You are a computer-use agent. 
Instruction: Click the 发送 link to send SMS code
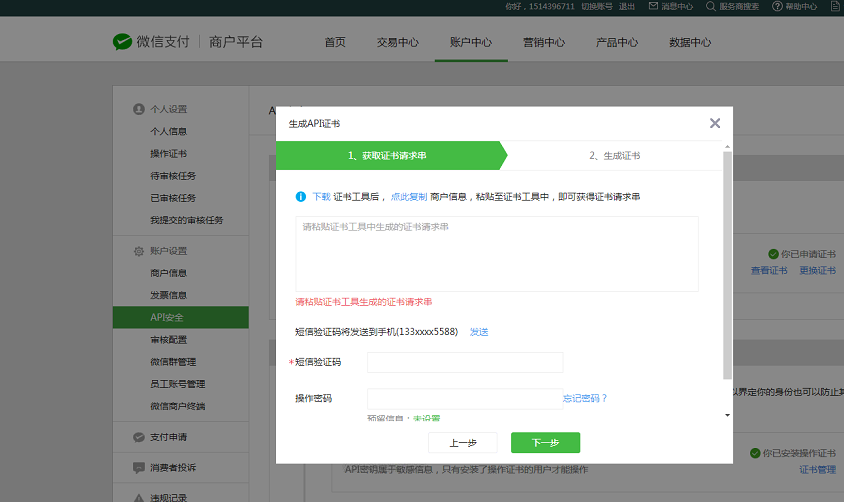pyautogui.click(x=479, y=332)
